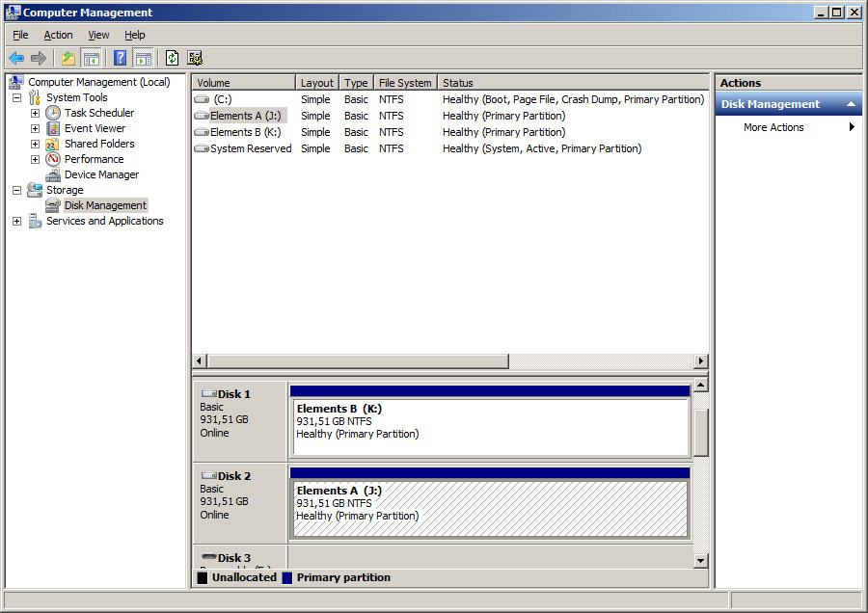Click the Primary partition blue legend swatch
Viewport: 868px width, 613px height.
point(286,577)
